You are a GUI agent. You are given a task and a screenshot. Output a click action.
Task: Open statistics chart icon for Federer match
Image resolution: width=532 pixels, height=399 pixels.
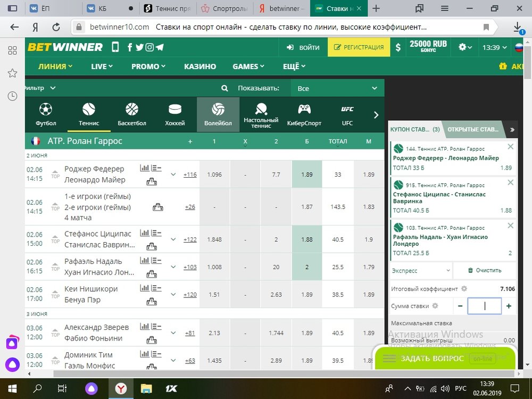coord(145,168)
